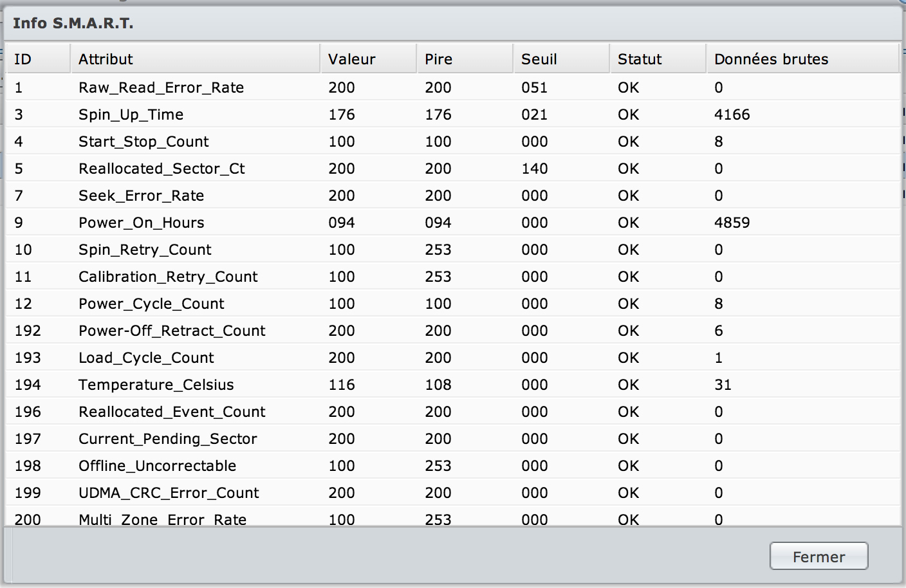Select the Current_Pending_Sector row
Screen dimensions: 906x588
(x=168, y=439)
